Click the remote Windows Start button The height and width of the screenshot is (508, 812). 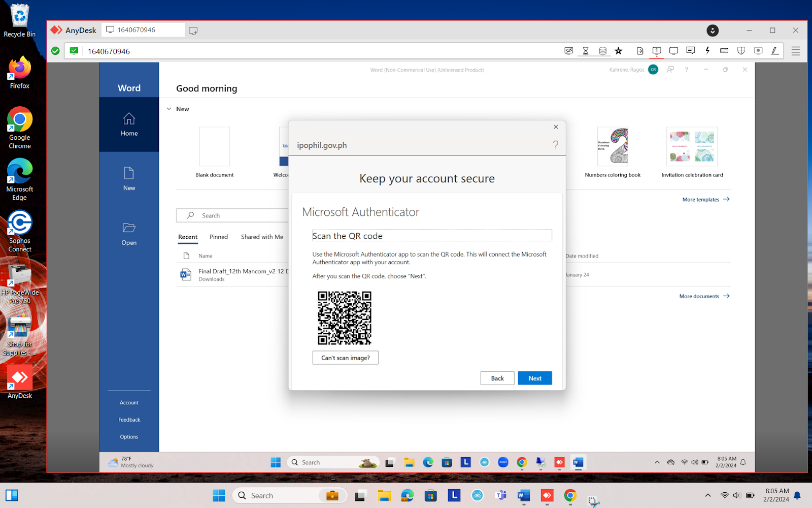coord(276,462)
